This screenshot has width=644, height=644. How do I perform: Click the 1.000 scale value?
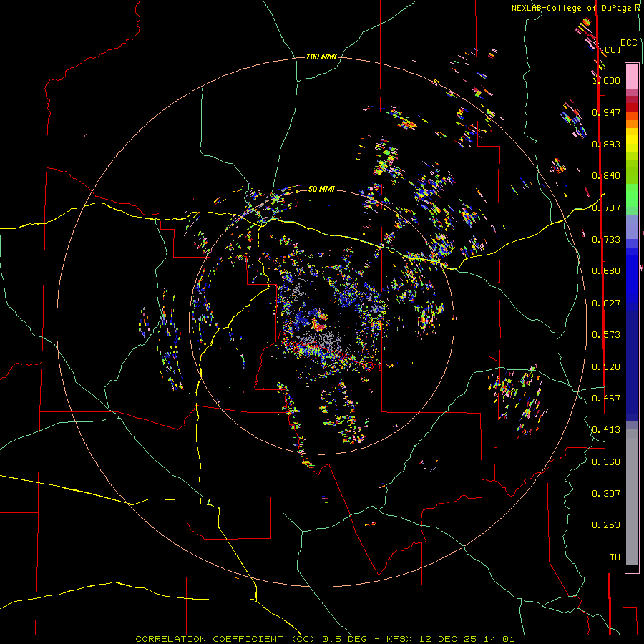click(607, 80)
